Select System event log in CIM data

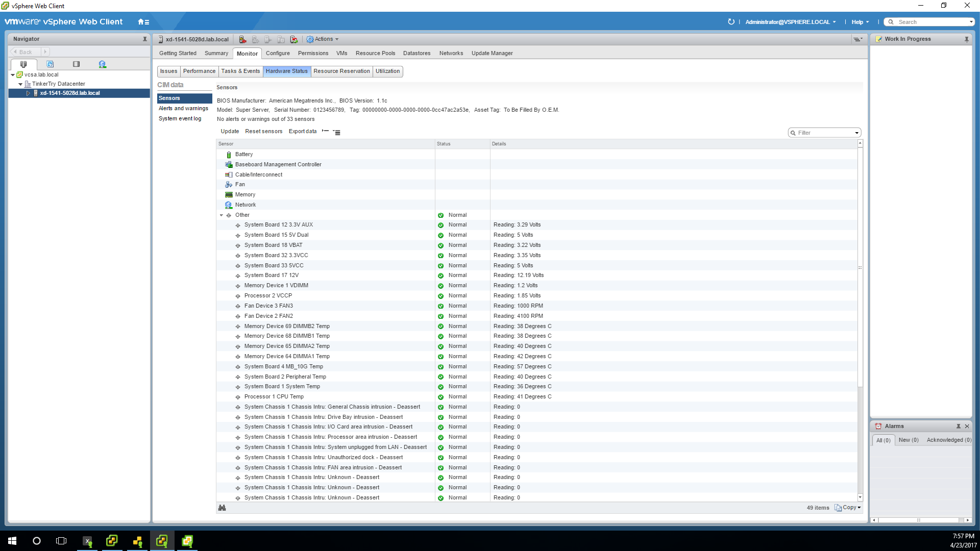coord(180,118)
